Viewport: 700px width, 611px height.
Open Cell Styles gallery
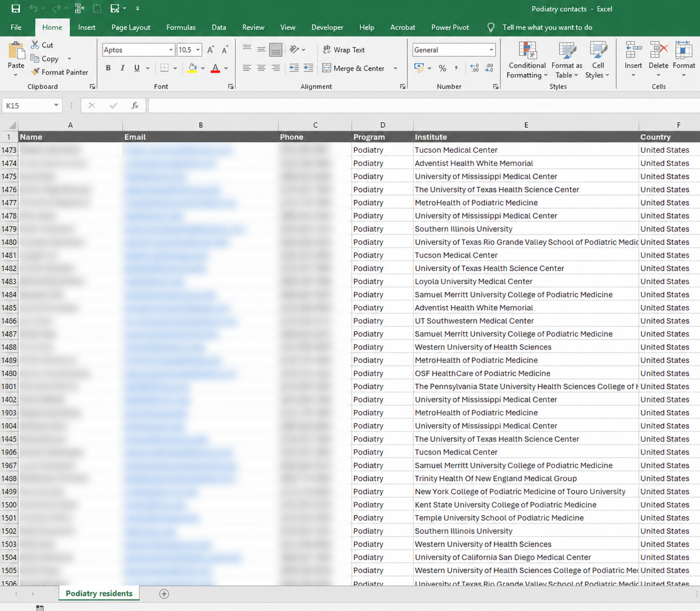tap(598, 60)
